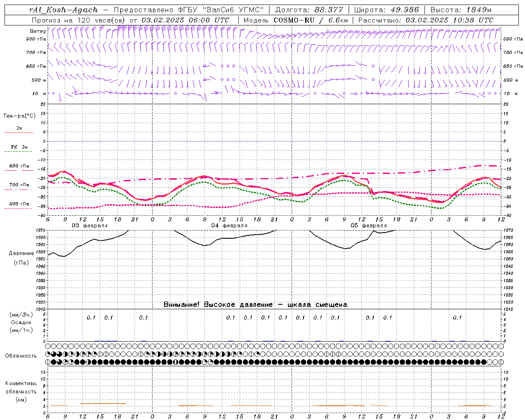Click the 'Осадки' precipitation label

21,322
